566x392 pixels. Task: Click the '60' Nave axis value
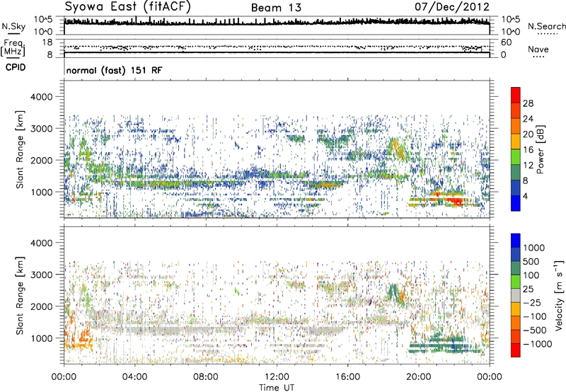[x=506, y=42]
